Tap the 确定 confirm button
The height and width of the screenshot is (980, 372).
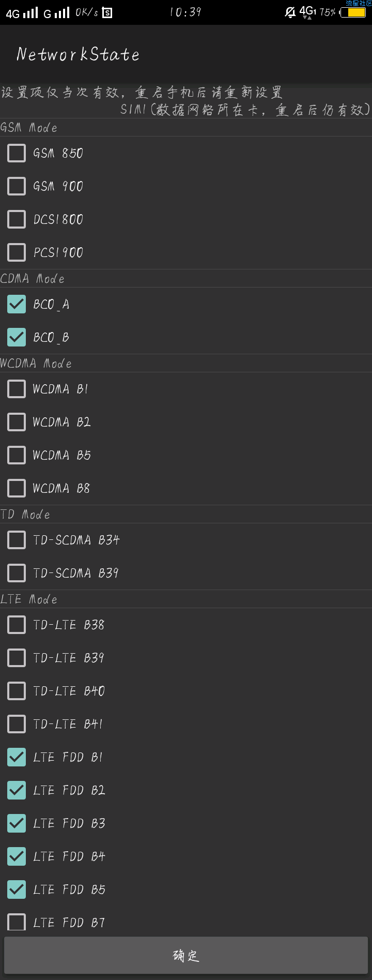pos(186,955)
